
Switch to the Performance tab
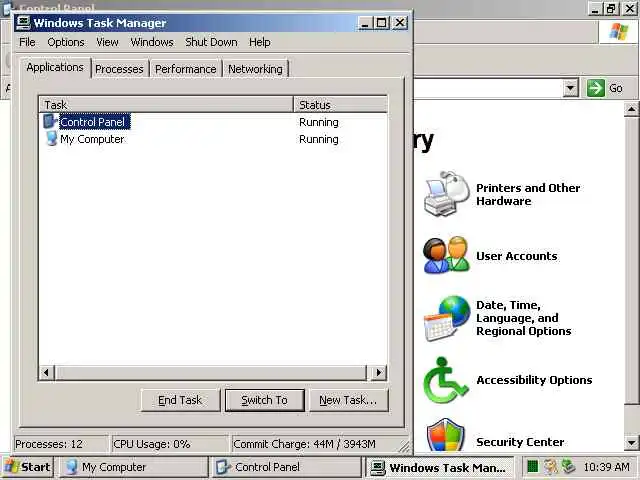click(185, 69)
